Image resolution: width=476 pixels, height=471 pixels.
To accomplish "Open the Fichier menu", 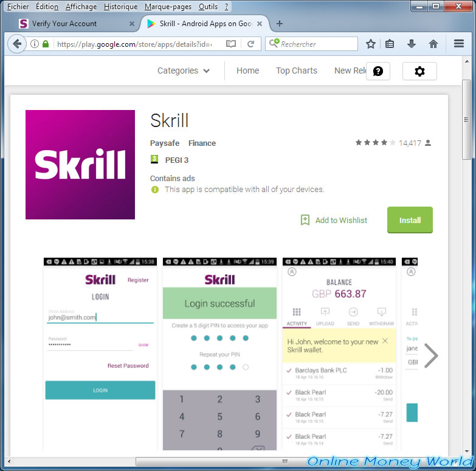I will (x=18, y=6).
